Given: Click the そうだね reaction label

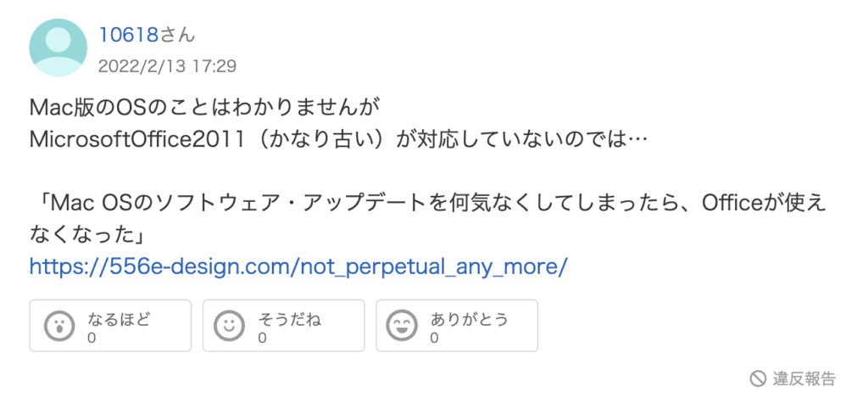Looking at the screenshot, I should point(290,319).
